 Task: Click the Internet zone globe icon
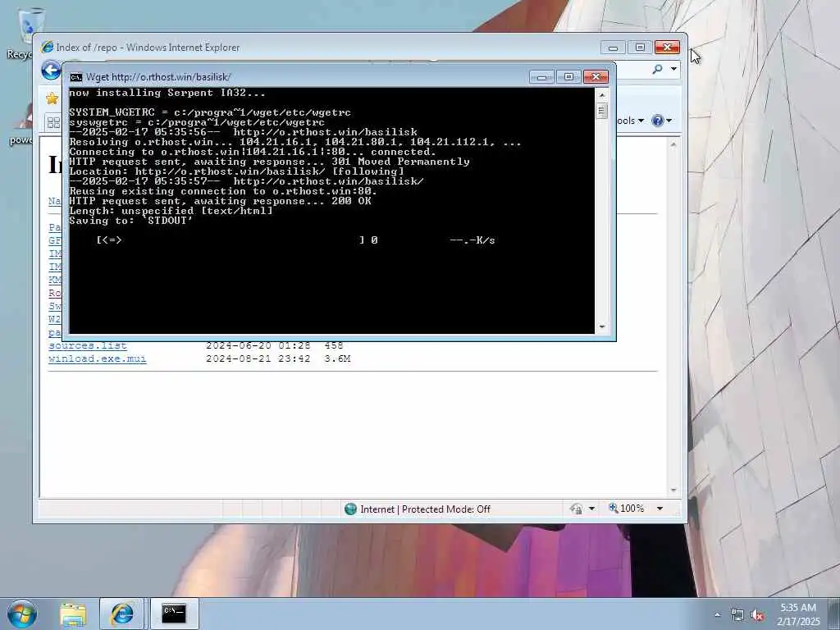(x=350, y=509)
